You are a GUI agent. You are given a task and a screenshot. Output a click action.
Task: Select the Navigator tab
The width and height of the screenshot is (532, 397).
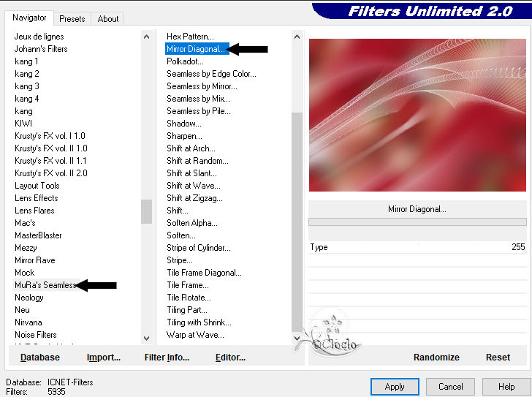click(x=29, y=18)
